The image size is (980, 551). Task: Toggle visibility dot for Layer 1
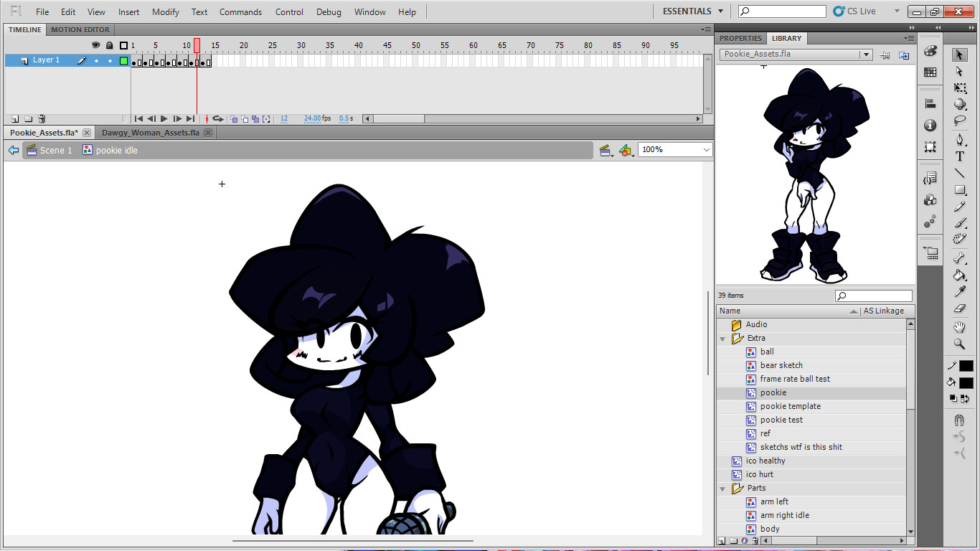click(96, 61)
